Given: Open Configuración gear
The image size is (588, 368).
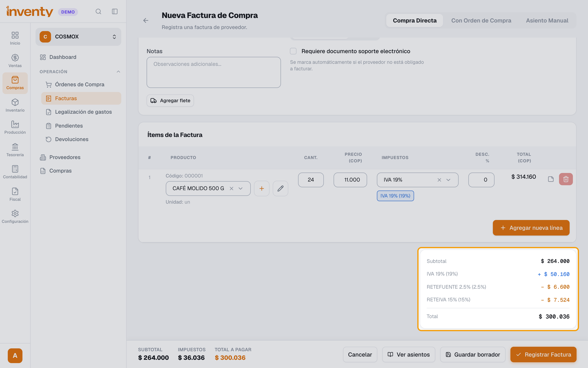Looking at the screenshot, I should click(15, 216).
